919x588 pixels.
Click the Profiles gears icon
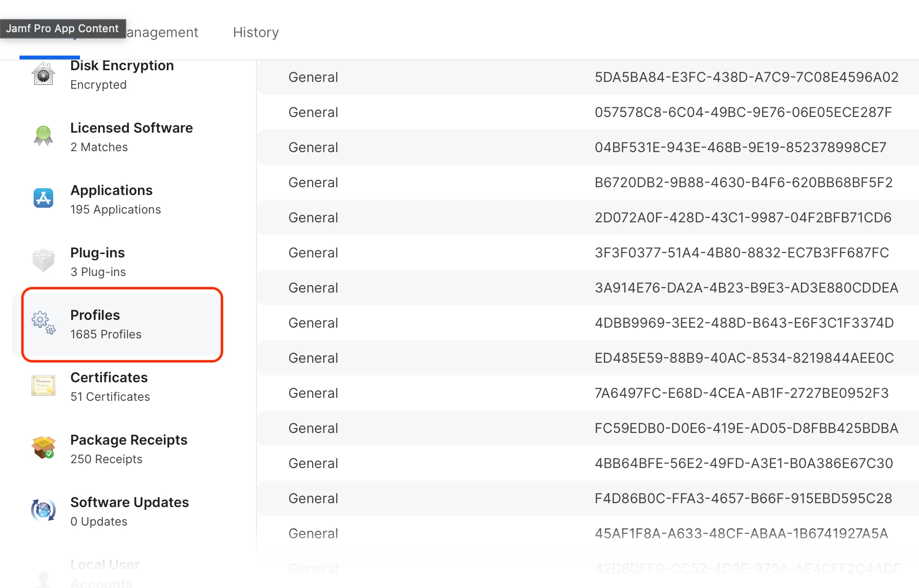(x=43, y=323)
